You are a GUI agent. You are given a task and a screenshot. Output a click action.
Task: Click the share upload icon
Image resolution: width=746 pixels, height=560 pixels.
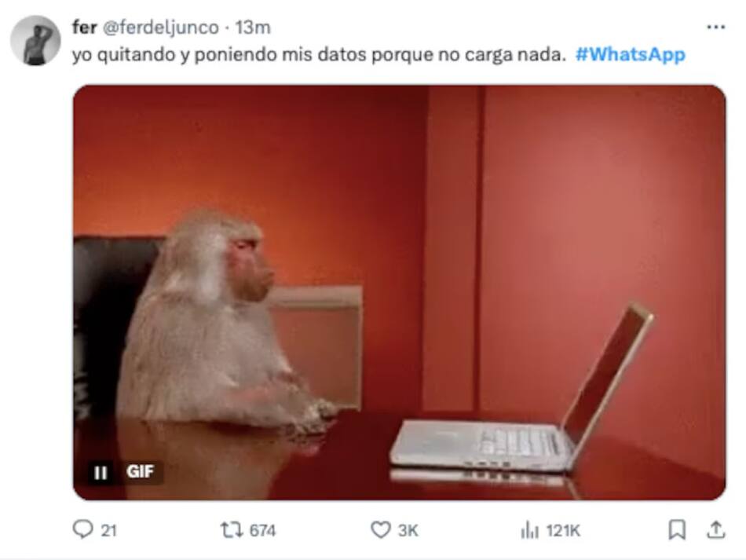715,529
